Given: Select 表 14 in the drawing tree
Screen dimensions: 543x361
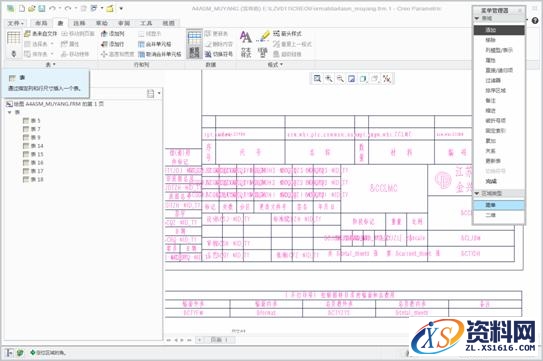Looking at the screenshot, I should [x=33, y=146].
